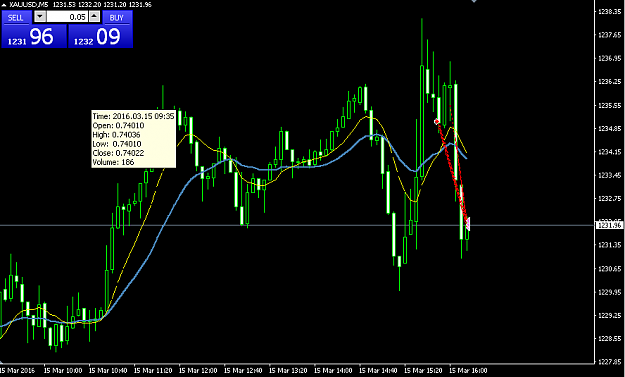Click the '15 Mar 16:00' time label
This screenshot has width=625, height=377.
coord(468,371)
